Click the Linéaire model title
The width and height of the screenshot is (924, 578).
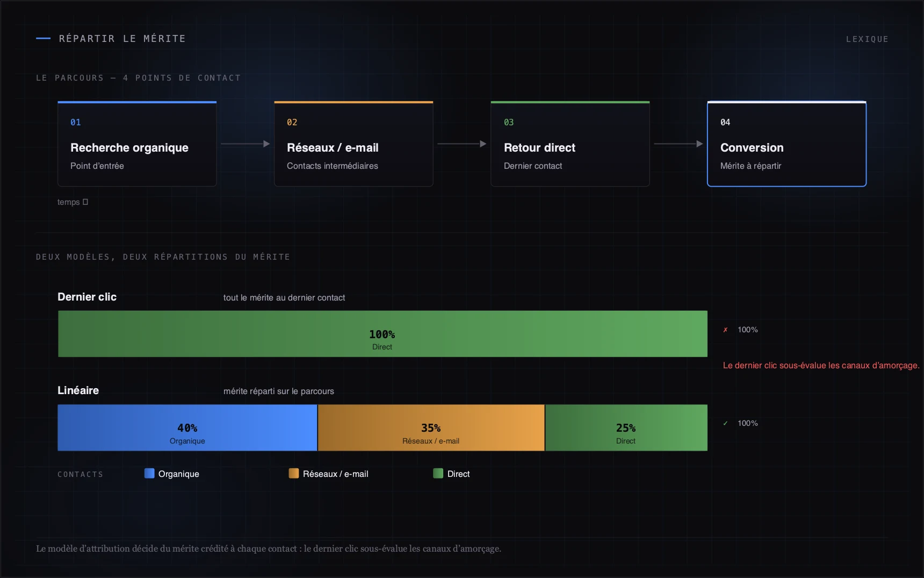78,390
